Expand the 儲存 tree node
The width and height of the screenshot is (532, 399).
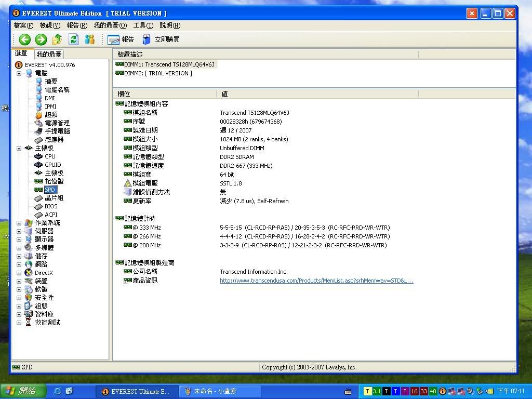pos(19,256)
